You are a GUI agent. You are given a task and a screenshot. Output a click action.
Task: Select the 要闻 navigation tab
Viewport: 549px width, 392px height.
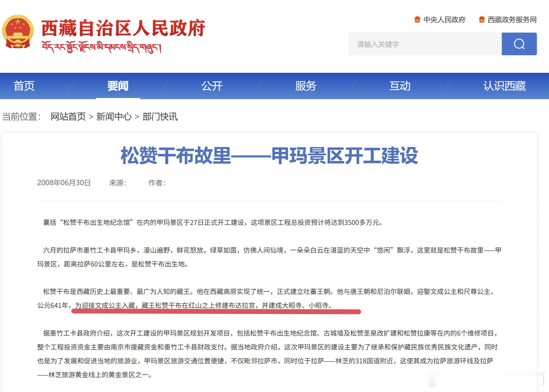(118, 86)
